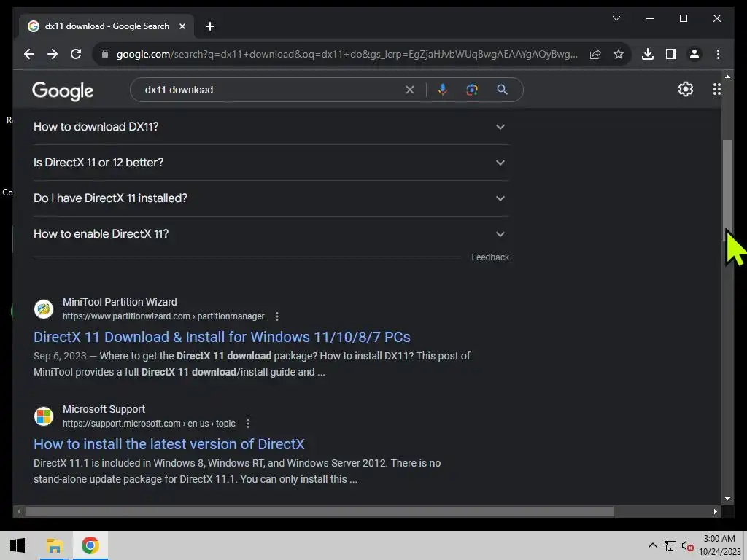The image size is (747, 560).
Task: Submit search with magnifier icon
Action: (502, 90)
